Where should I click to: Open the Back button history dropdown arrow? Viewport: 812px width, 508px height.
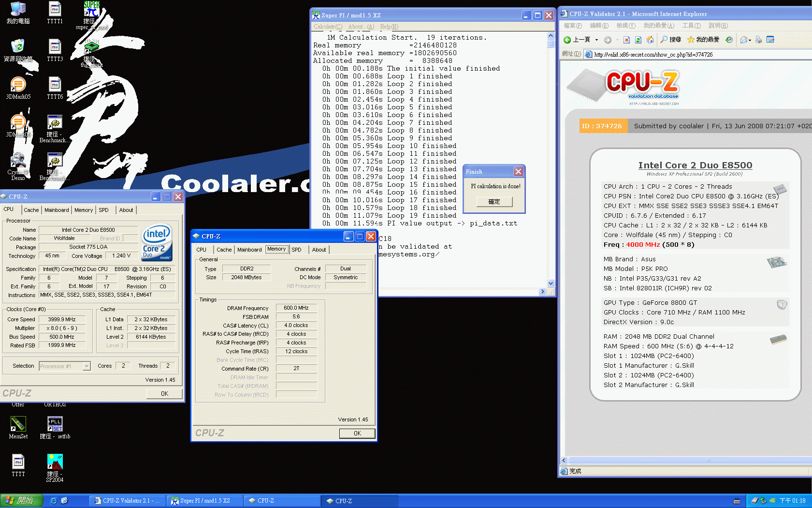[x=596, y=40]
